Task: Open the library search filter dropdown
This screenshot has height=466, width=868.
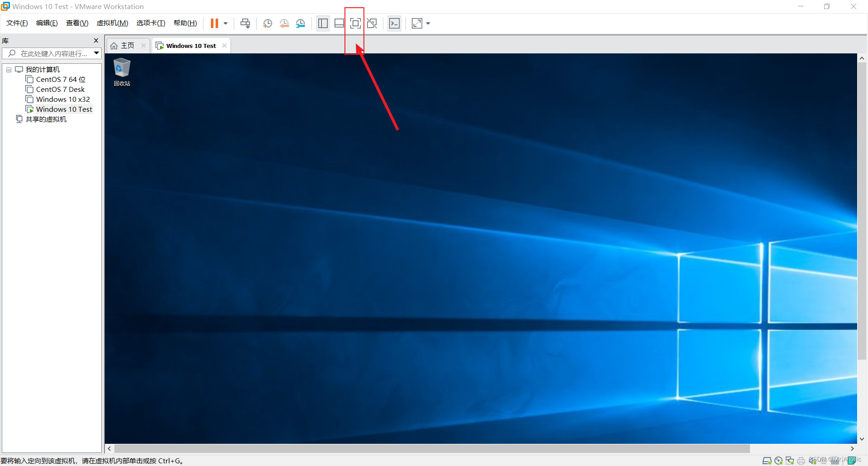Action: [96, 53]
